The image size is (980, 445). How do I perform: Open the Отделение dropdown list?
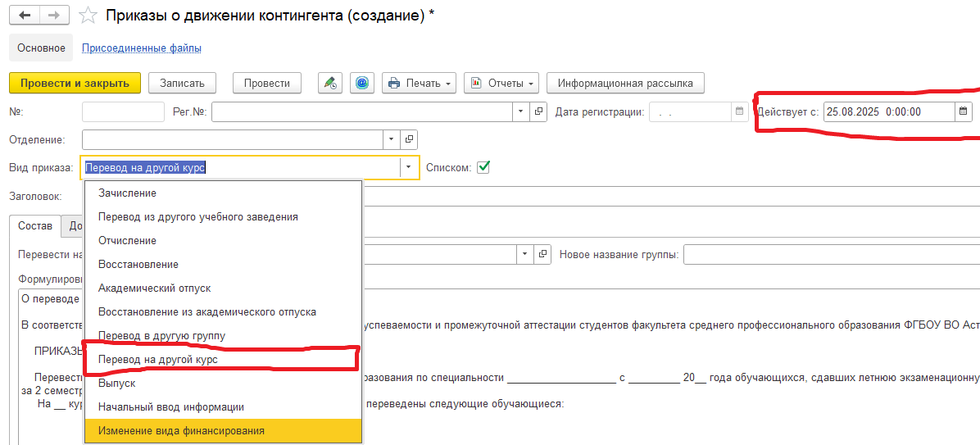[x=391, y=139]
